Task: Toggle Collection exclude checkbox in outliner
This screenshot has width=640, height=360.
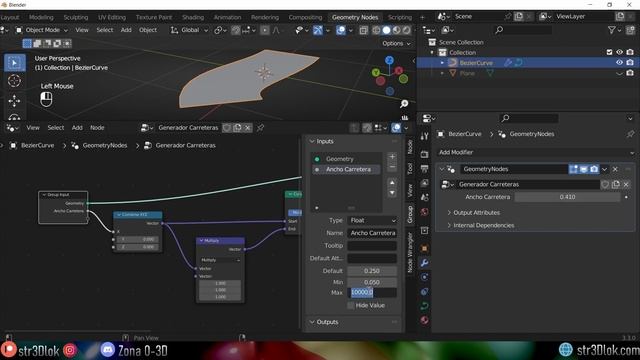Action: (609, 52)
